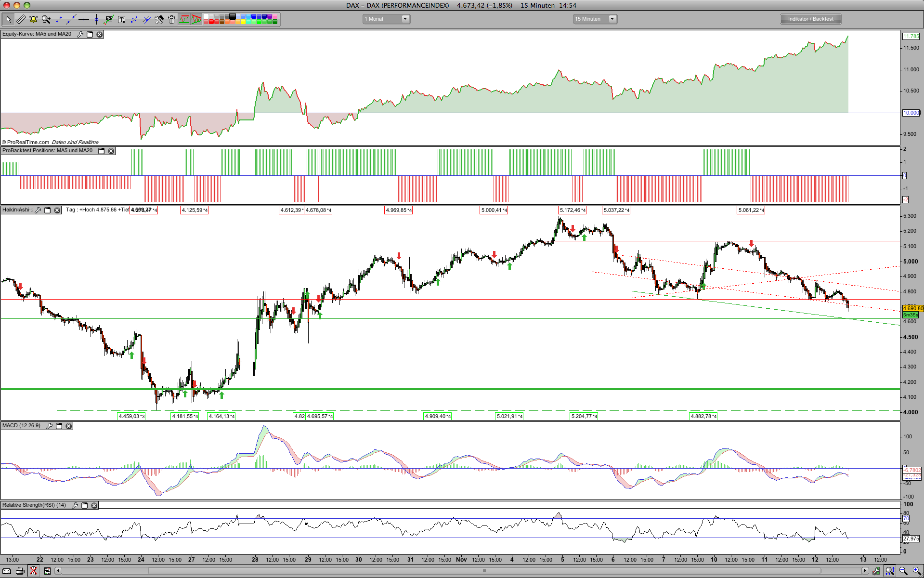Select the ruler measurement tool
Viewport: 924px width, 578px height.
pos(21,19)
